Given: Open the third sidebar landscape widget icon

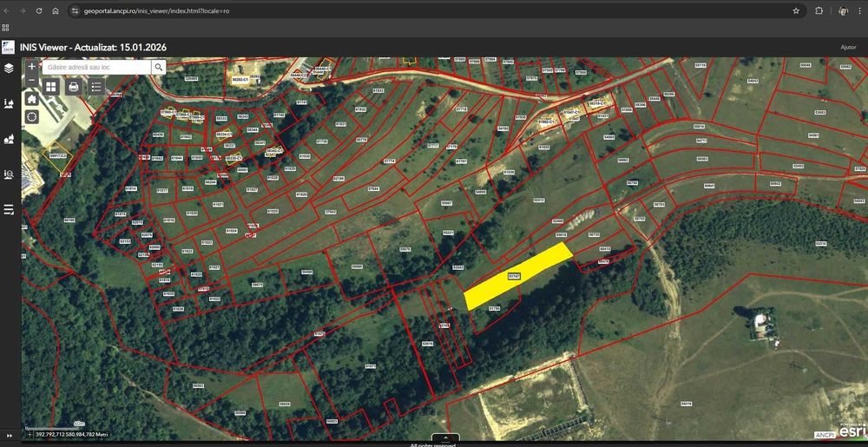Looking at the screenshot, I should click(x=9, y=138).
